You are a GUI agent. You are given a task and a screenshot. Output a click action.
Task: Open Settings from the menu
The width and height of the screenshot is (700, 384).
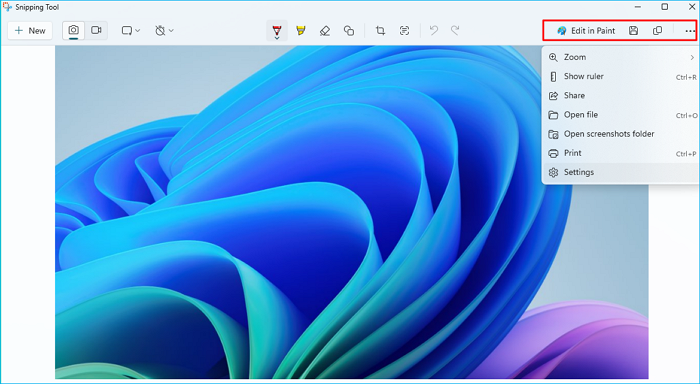pyautogui.click(x=621, y=172)
